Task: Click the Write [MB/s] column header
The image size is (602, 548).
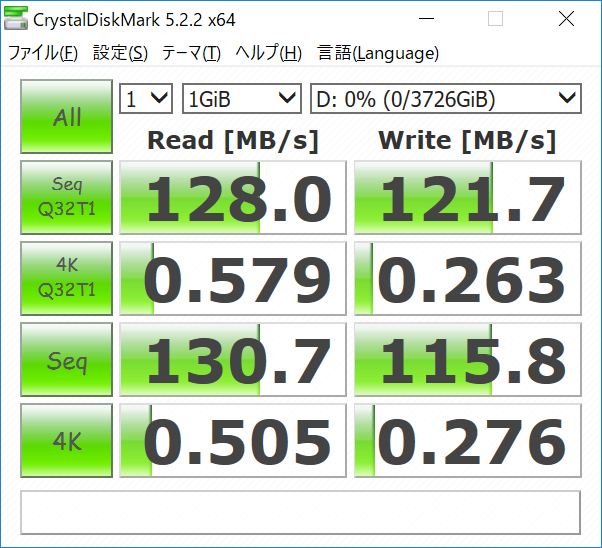Action: coord(467,141)
